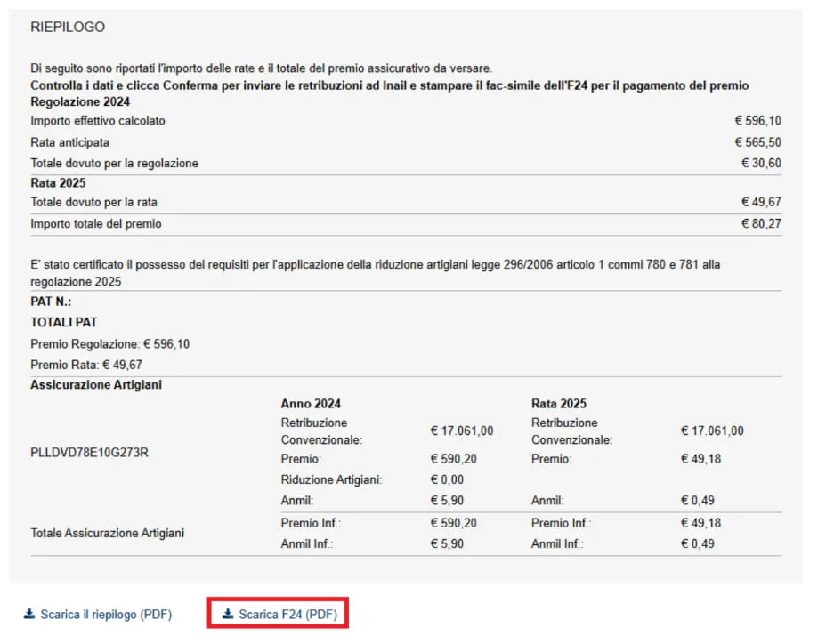Screen dimensions: 826x644
Task: Click the Riduzione Artigiani value € 0,00
Action: click(x=447, y=479)
